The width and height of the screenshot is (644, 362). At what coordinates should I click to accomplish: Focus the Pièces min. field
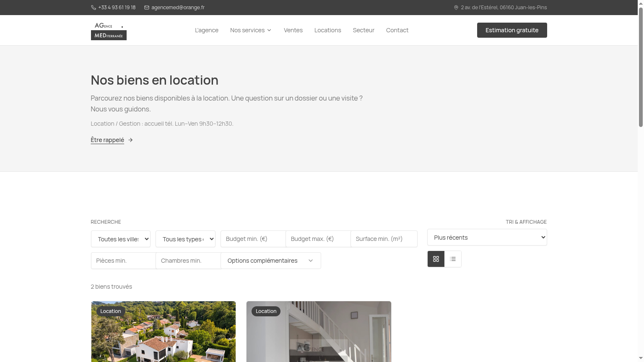tap(124, 261)
